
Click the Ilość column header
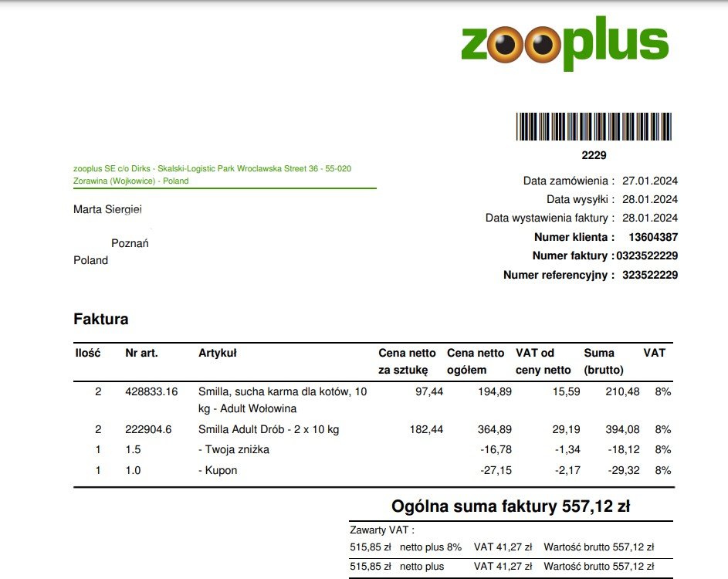(88, 353)
